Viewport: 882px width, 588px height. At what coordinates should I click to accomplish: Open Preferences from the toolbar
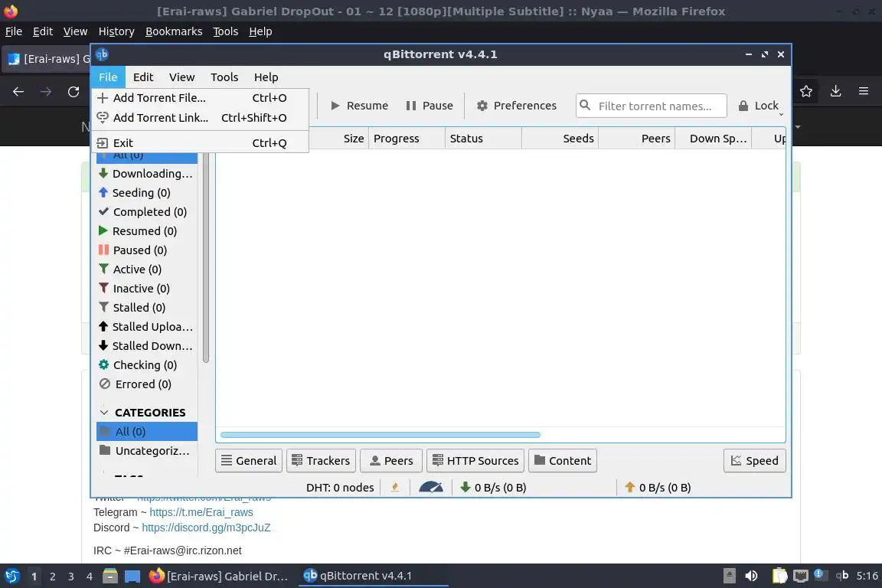[x=516, y=106]
